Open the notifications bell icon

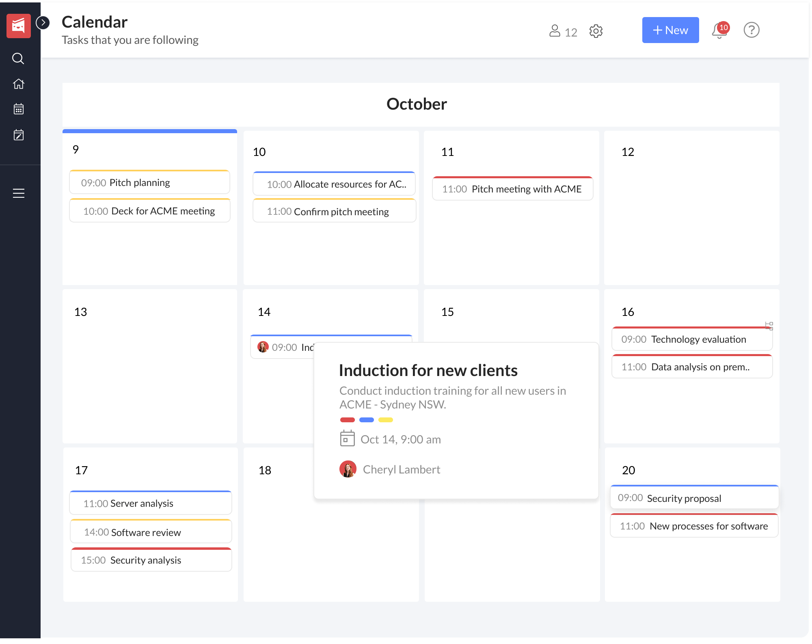click(x=719, y=31)
